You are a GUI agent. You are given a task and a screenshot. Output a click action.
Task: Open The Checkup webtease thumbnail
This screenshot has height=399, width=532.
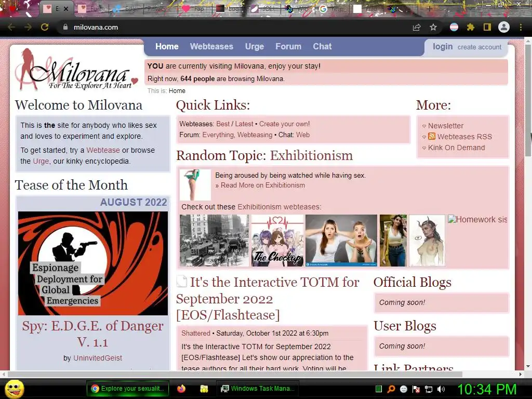pos(277,240)
